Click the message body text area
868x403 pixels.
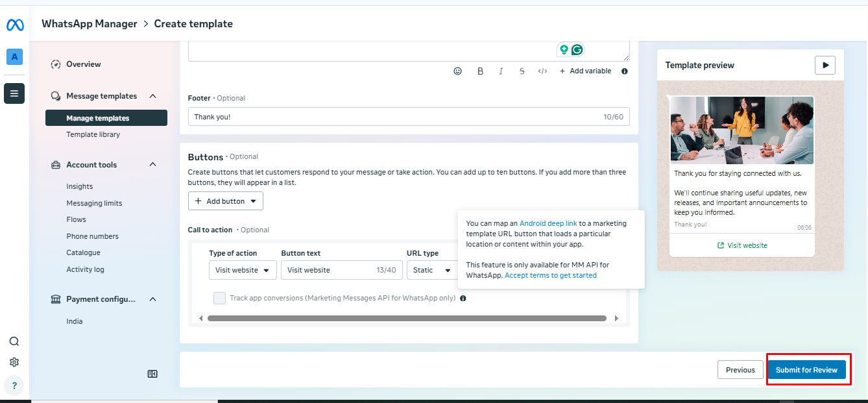point(409,51)
